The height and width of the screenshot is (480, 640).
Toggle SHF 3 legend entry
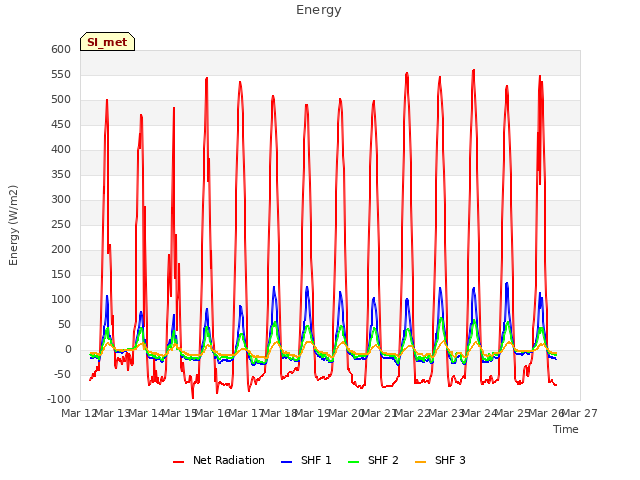tap(440, 460)
